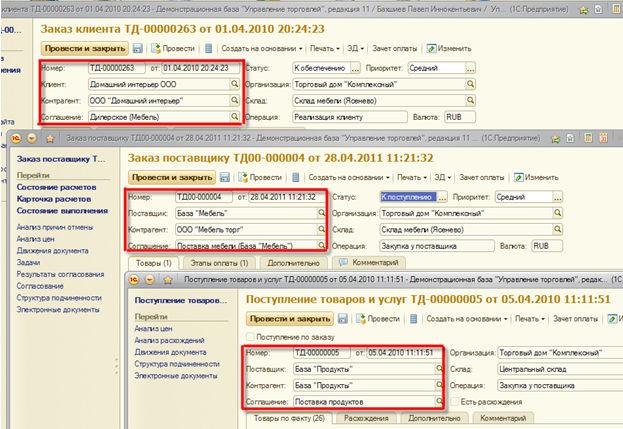Click Изменить icon in Заказ клиента toolbar

[432, 47]
